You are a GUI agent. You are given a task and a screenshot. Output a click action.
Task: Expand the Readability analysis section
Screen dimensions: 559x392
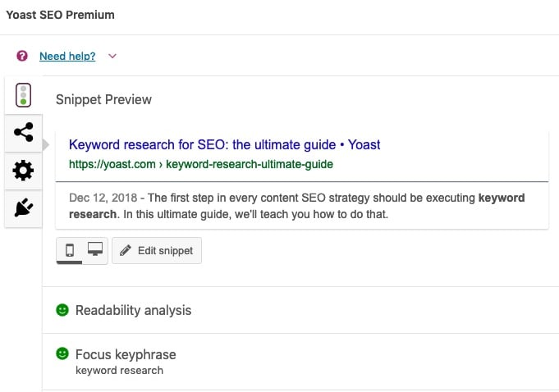pyautogui.click(x=300, y=310)
